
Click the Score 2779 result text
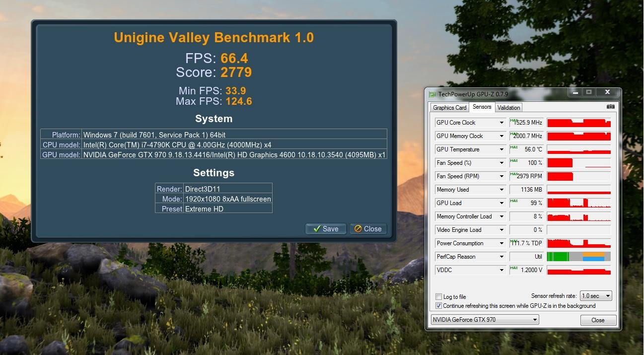click(x=214, y=72)
